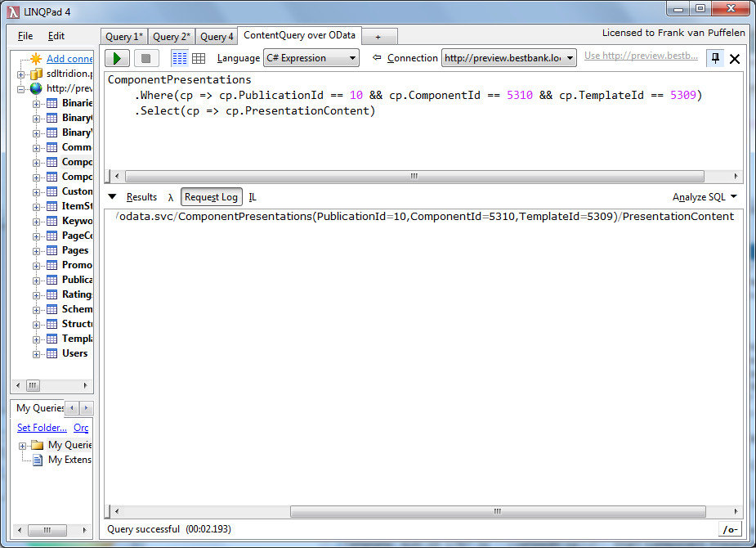This screenshot has width=756, height=548.
Task: Open the Analyze SQL dropdown menu
Action: coord(705,197)
